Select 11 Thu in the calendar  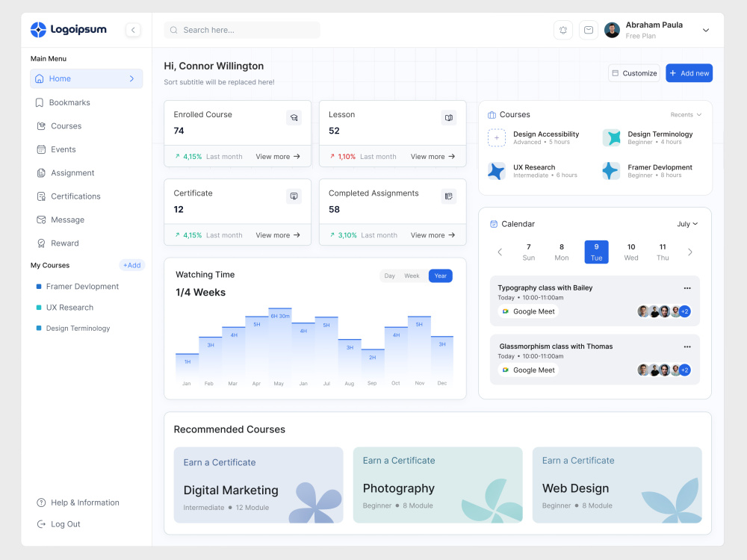point(663,252)
